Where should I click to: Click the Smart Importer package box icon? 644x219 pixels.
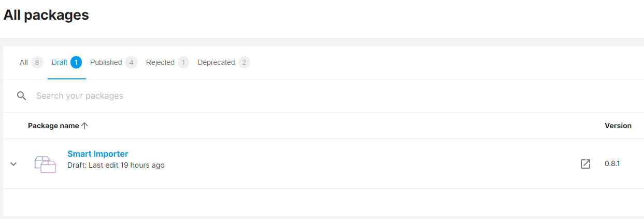coord(45,164)
